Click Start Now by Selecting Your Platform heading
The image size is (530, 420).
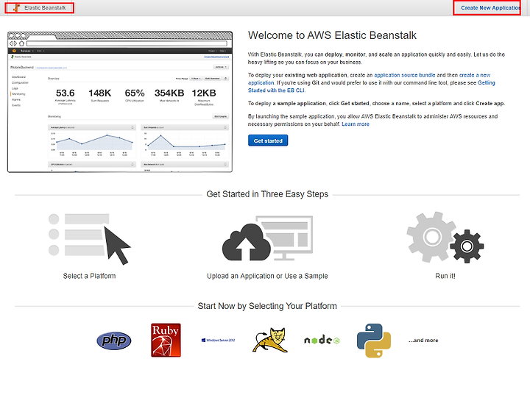tap(267, 306)
